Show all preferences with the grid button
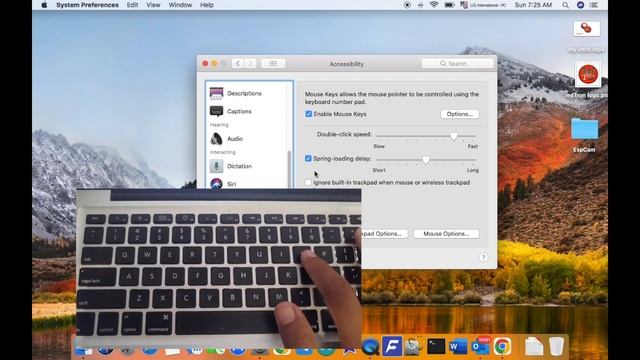Image resolution: width=640 pixels, height=360 pixels. [x=273, y=63]
